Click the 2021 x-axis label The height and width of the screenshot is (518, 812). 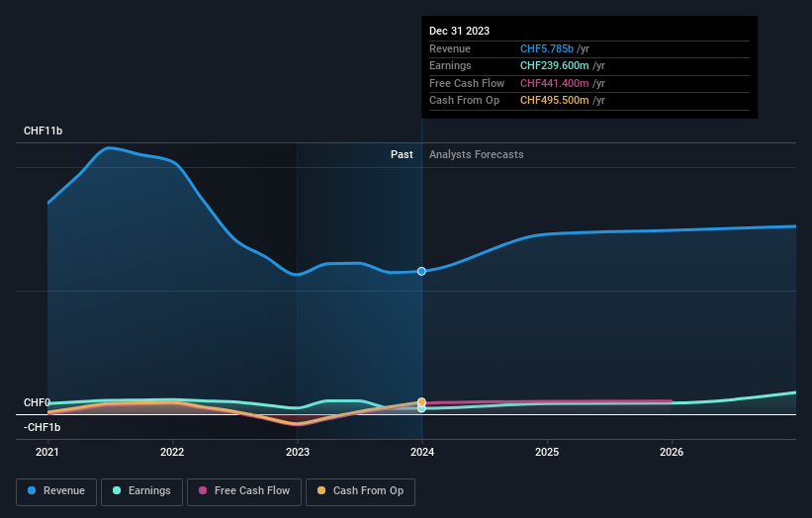[47, 452]
